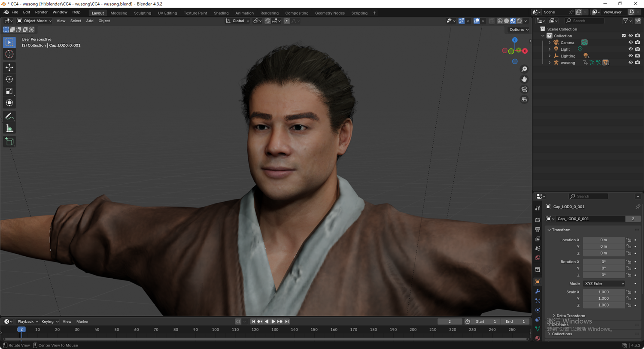Click the Options button in viewport

519,30
